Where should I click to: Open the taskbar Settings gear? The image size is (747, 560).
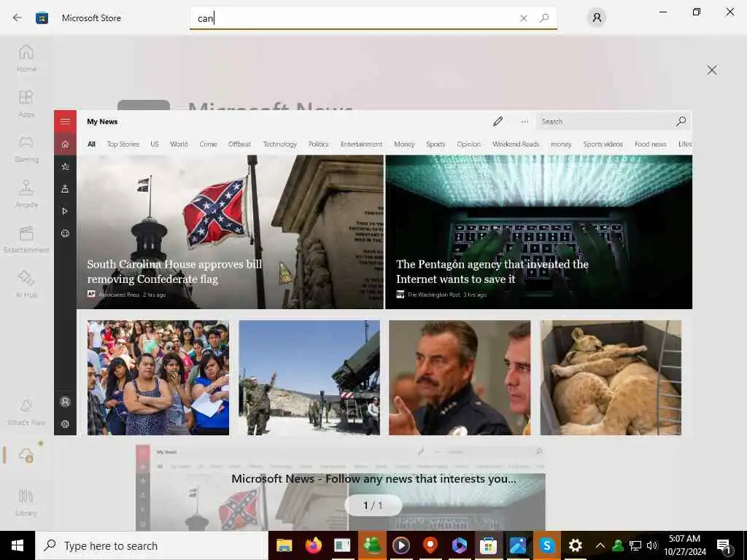coord(576,545)
